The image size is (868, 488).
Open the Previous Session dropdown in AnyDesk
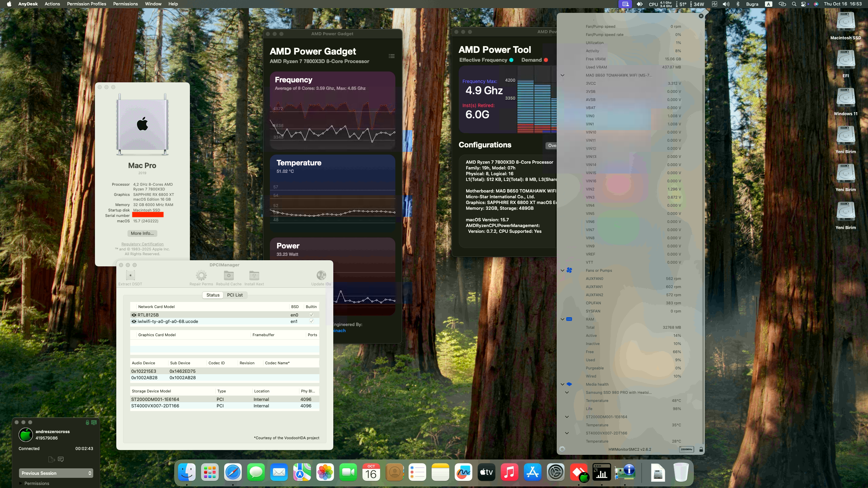(56, 473)
